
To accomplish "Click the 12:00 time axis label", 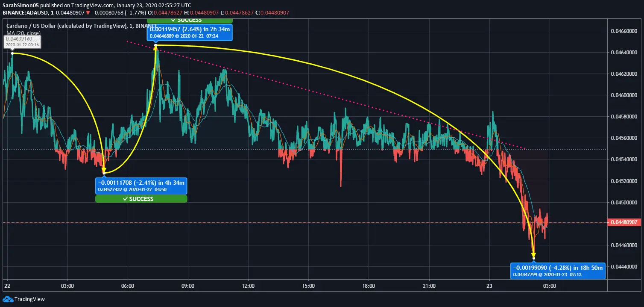I will 248,286.
